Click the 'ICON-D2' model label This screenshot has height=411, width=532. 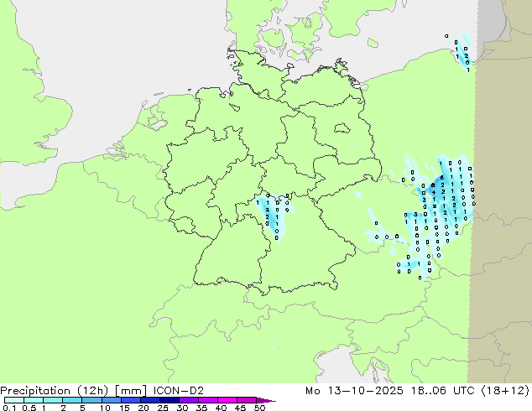point(179,391)
